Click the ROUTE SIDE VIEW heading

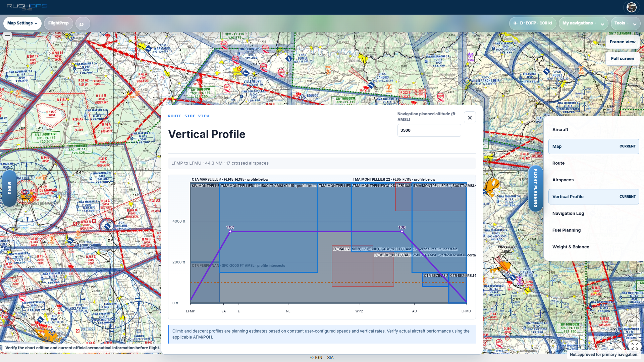click(x=189, y=116)
